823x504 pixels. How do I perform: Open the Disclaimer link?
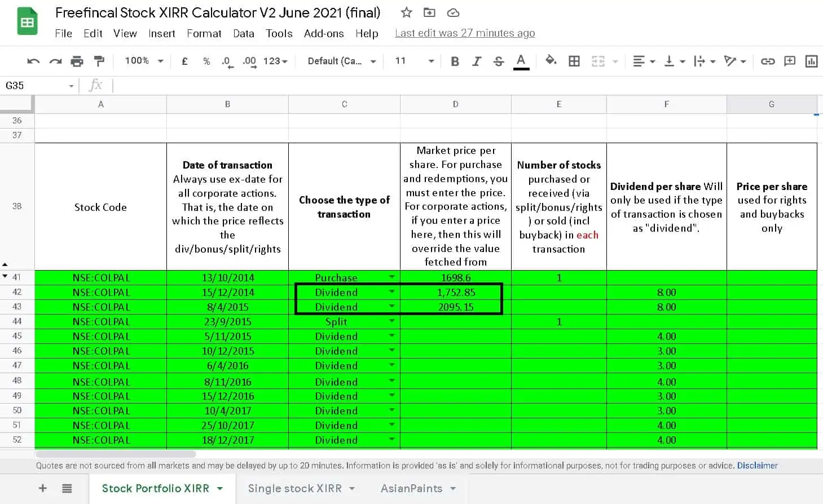(757, 466)
